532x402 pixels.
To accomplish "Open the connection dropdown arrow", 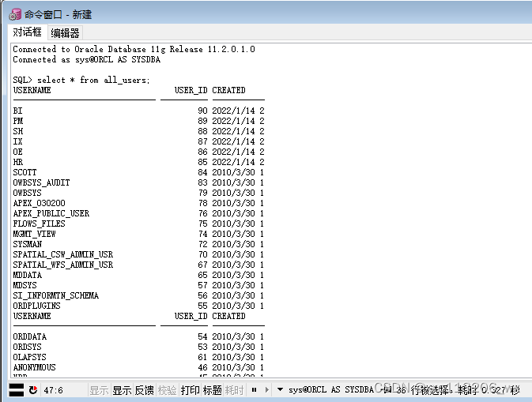I will pos(280,389).
